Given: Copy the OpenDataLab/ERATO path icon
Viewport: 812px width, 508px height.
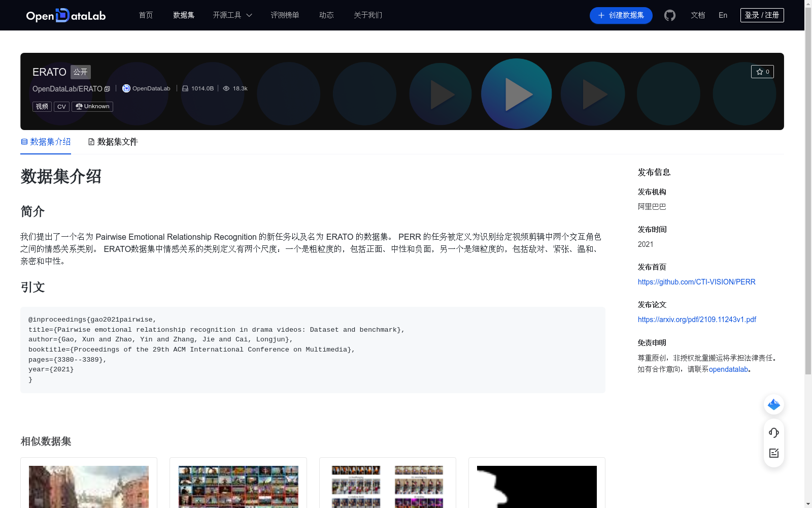Looking at the screenshot, I should click(x=107, y=89).
